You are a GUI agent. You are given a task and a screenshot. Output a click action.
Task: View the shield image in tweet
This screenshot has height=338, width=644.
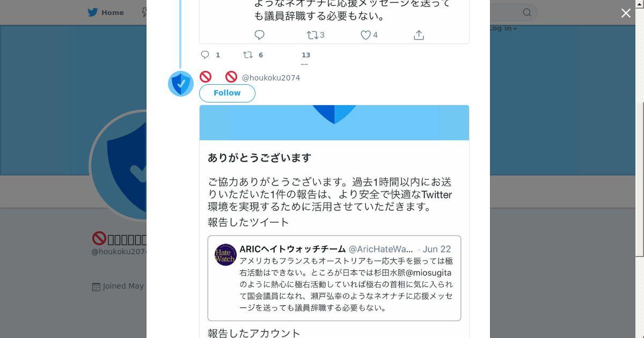click(x=334, y=123)
